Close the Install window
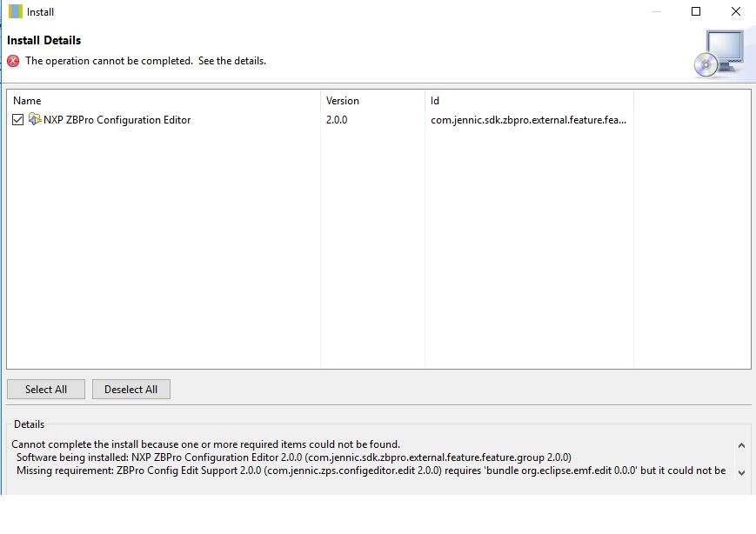Screen dimensions: 756x534 736,11
